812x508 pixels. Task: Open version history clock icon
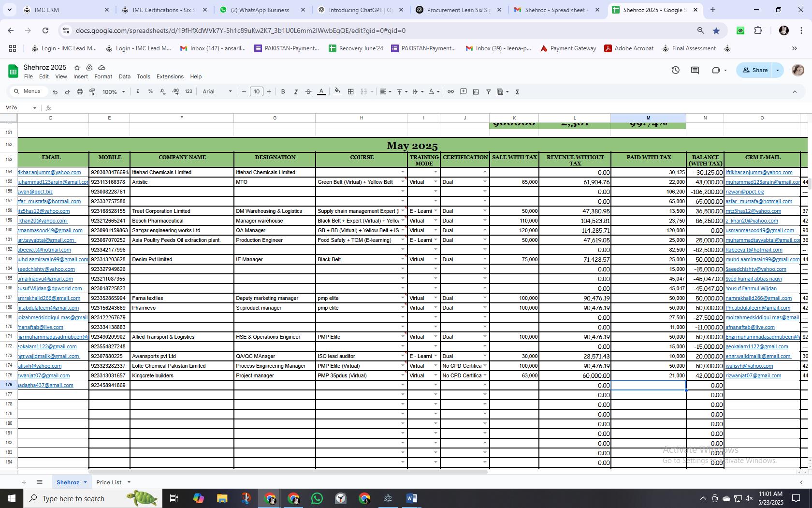pyautogui.click(x=676, y=70)
